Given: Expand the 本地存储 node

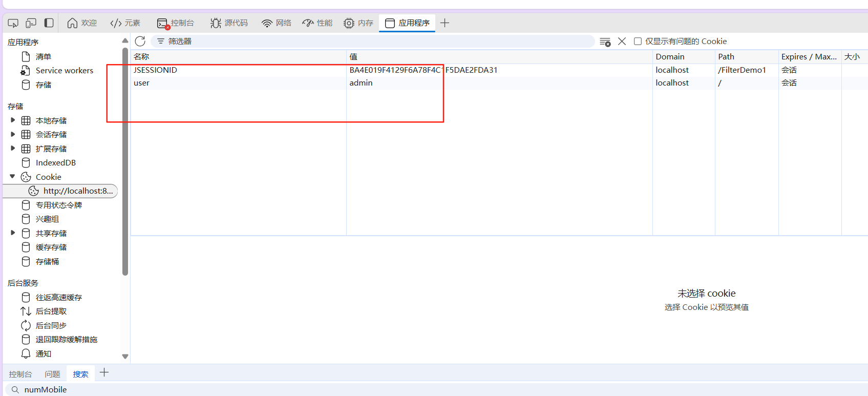Looking at the screenshot, I should point(13,120).
